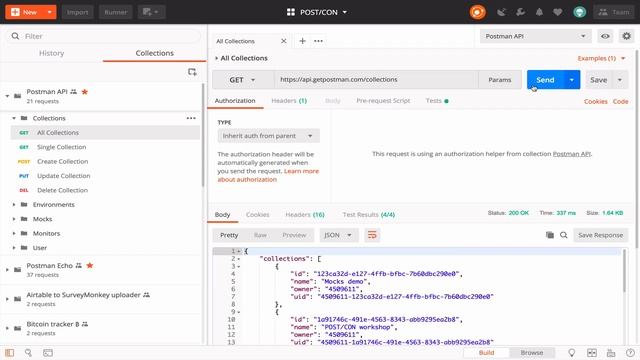View Test Results (4/4) tab
Screen dimensions: 640x360
(369, 215)
